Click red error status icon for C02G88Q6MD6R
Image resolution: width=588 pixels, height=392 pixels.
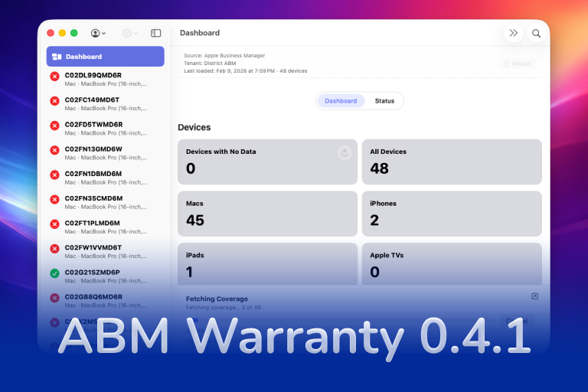(x=55, y=299)
